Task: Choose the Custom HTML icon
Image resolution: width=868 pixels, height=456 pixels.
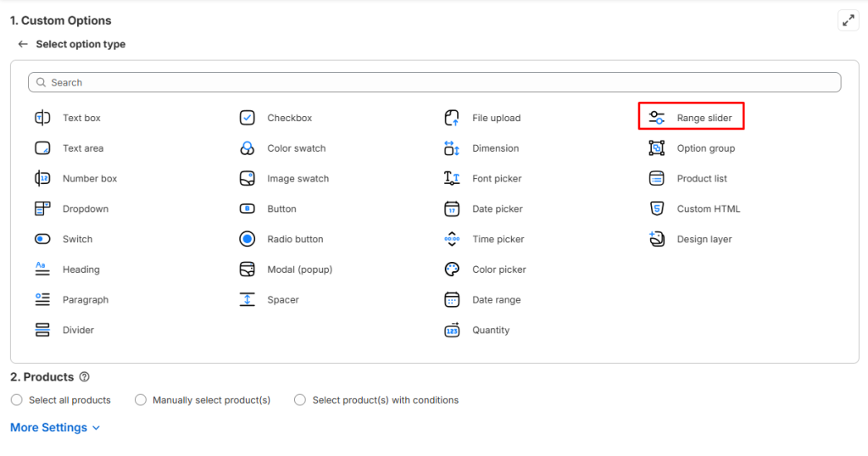Action: coord(656,209)
